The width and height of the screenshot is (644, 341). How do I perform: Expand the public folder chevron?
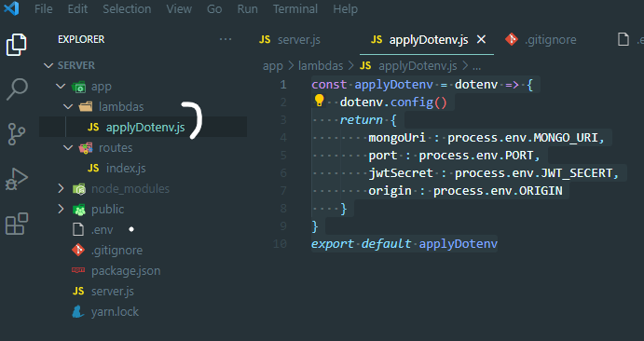click(x=61, y=209)
